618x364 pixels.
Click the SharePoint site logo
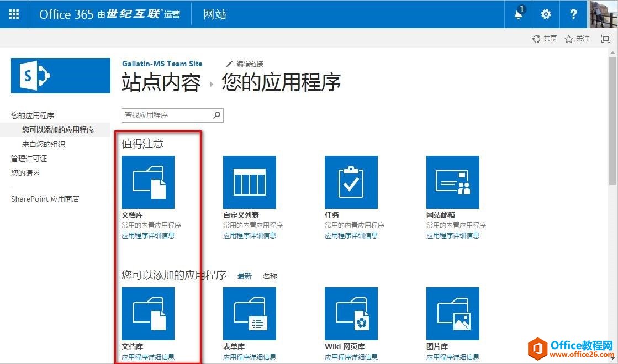[x=61, y=76]
